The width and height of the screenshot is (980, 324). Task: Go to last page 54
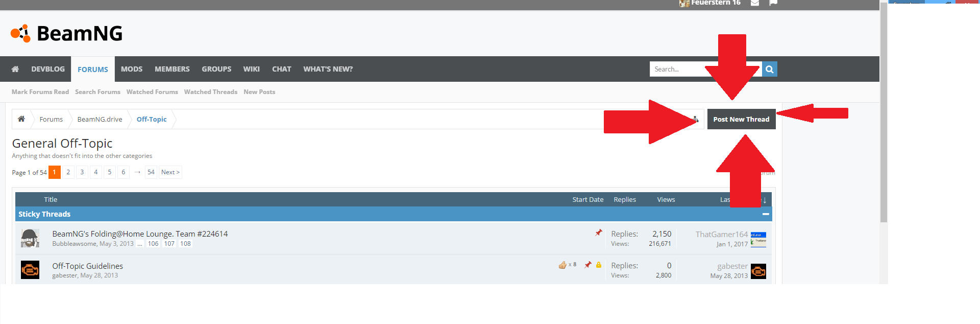click(x=151, y=172)
